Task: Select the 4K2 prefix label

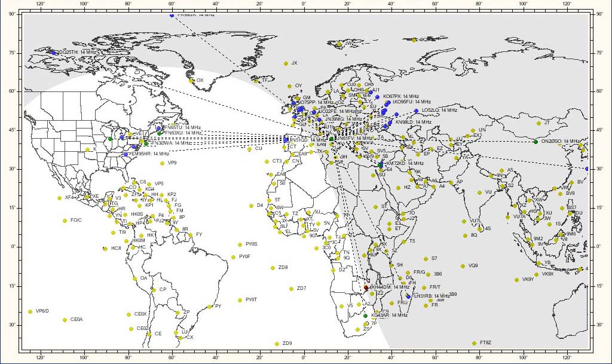Action: [x=423, y=40]
